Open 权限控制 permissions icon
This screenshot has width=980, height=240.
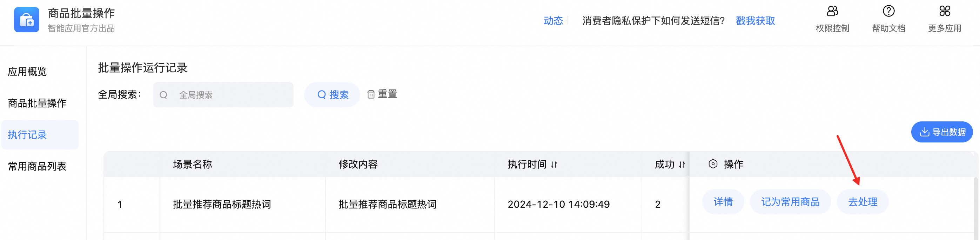click(x=832, y=12)
